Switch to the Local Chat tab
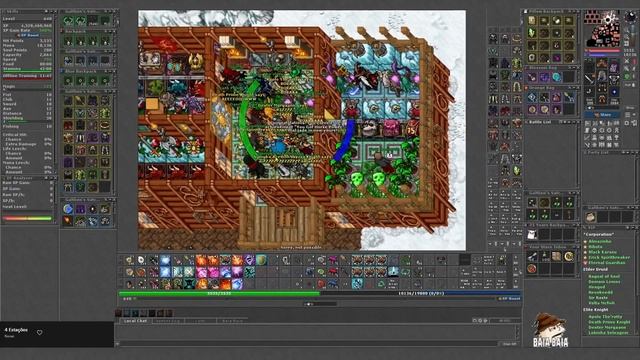The height and width of the screenshot is (360, 640). [136, 321]
